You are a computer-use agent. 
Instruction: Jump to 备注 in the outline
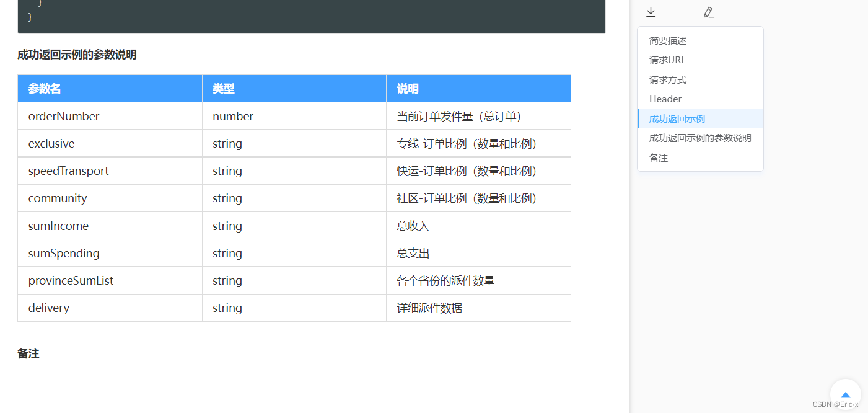tap(659, 158)
